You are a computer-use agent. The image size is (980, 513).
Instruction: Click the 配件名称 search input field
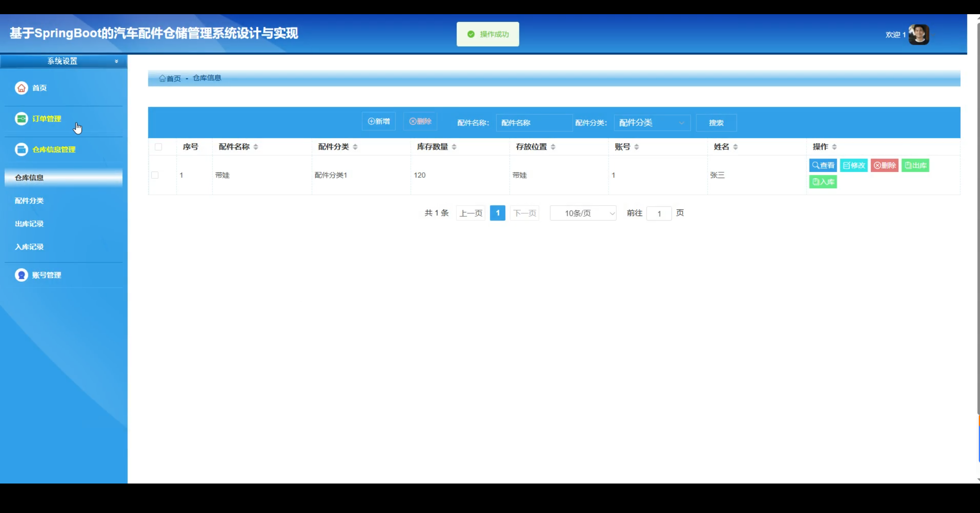pyautogui.click(x=534, y=123)
